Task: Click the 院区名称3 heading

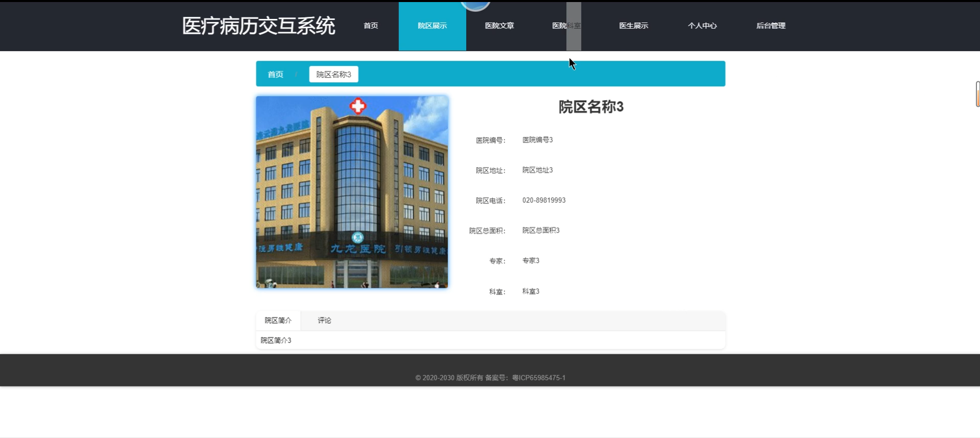Action: pos(591,107)
